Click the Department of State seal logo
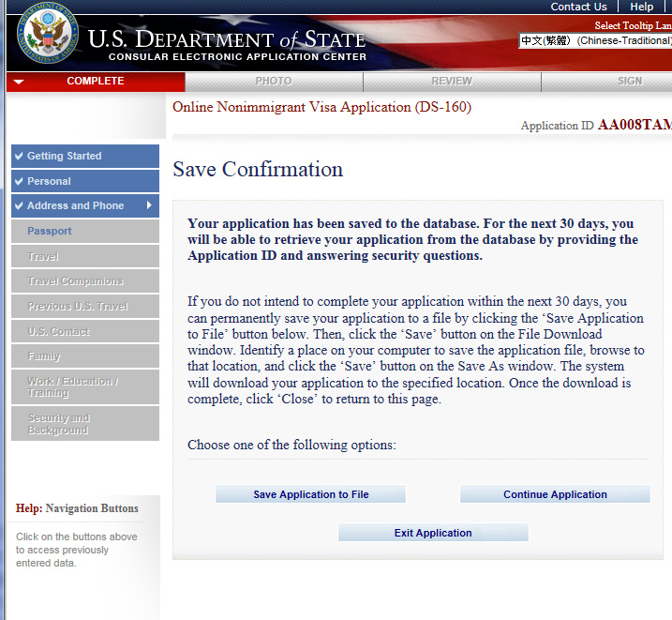This screenshot has width=672, height=620. (x=48, y=33)
